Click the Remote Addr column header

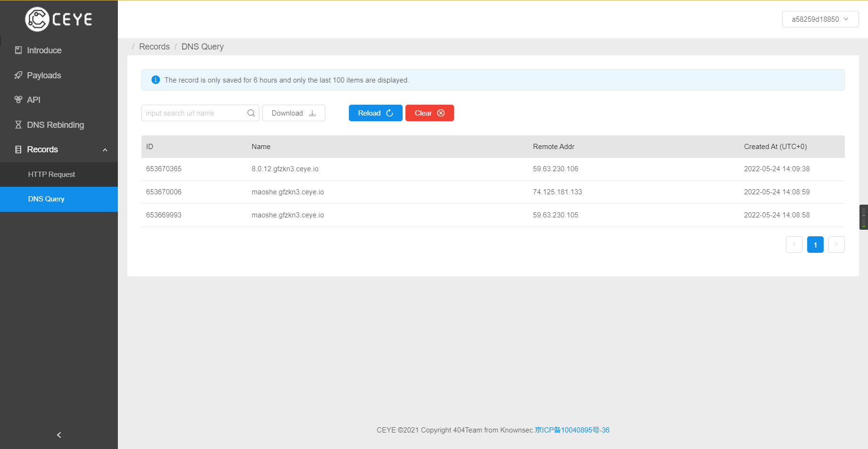[x=554, y=147]
